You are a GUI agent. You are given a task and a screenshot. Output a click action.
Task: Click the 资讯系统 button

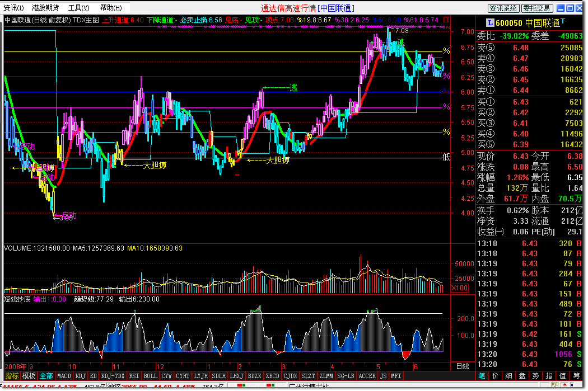pyautogui.click(x=503, y=8)
